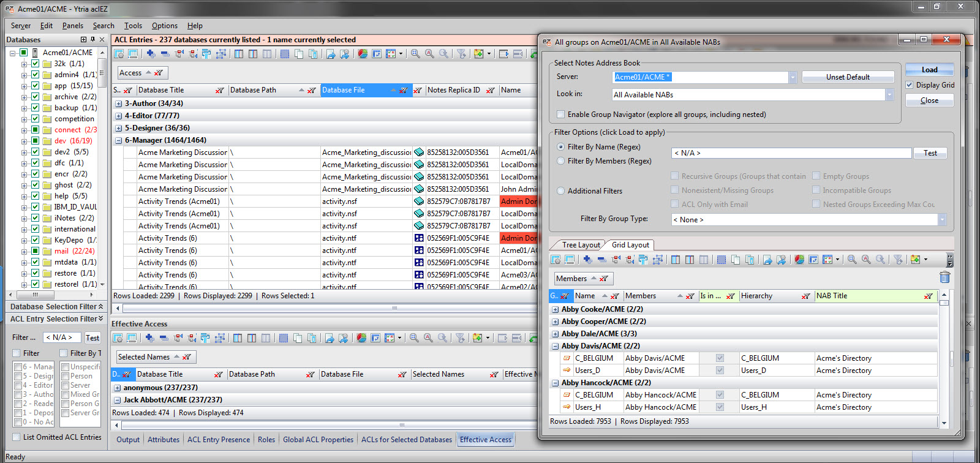Open the Tools menu
Image resolution: width=980 pixels, height=463 pixels.
[x=133, y=26]
